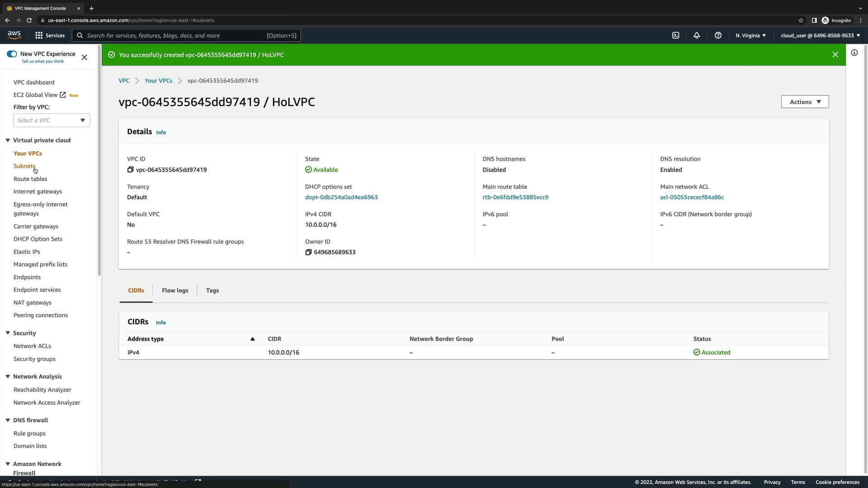Switch to the Flow logs tab
The image size is (868, 488).
pos(175,291)
